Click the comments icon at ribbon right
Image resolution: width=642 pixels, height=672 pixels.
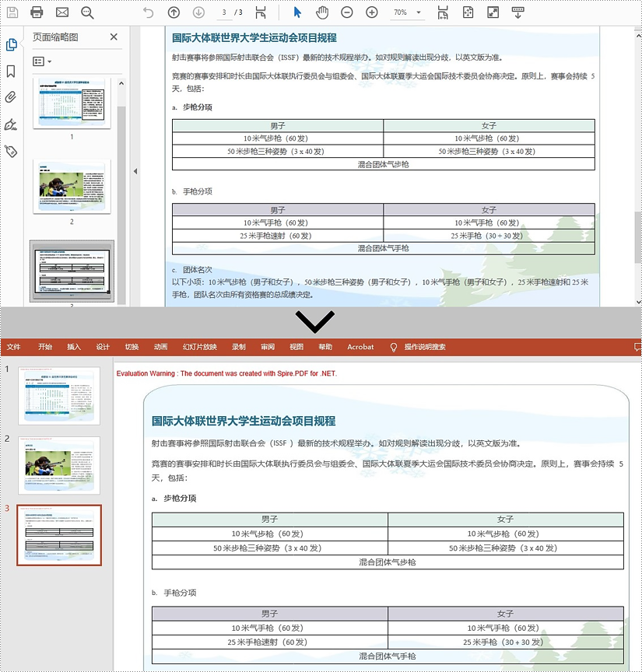click(637, 347)
